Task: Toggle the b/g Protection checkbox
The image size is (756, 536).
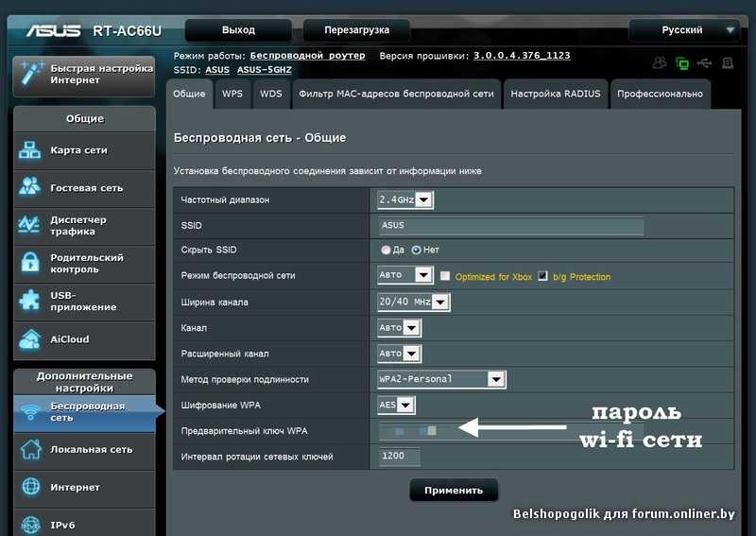Action: [542, 276]
